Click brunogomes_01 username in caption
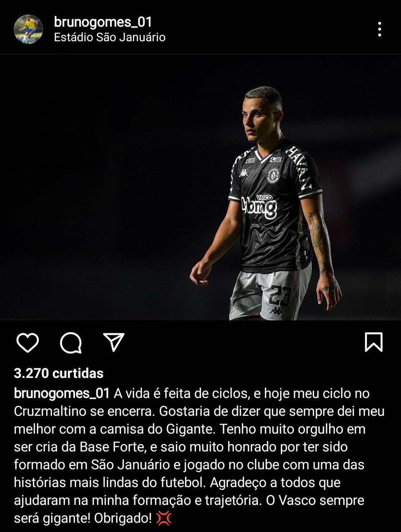 [x=62, y=393]
